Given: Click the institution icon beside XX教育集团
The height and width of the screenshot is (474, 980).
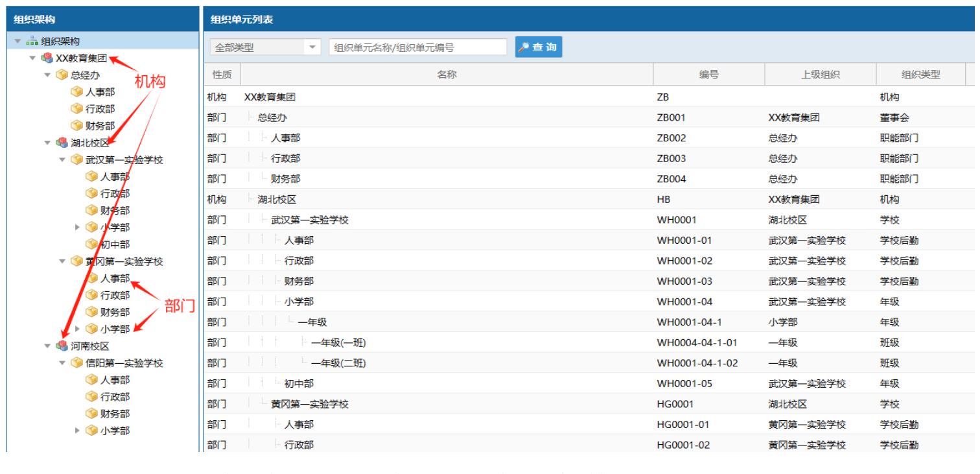Looking at the screenshot, I should pyautogui.click(x=47, y=58).
